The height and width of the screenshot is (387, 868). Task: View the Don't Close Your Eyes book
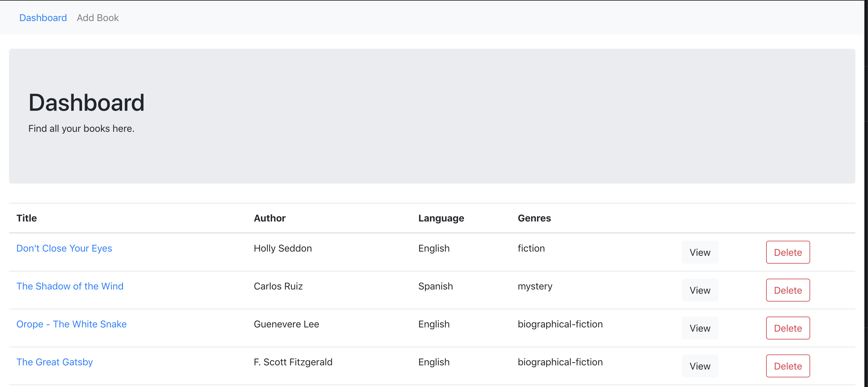(700, 252)
